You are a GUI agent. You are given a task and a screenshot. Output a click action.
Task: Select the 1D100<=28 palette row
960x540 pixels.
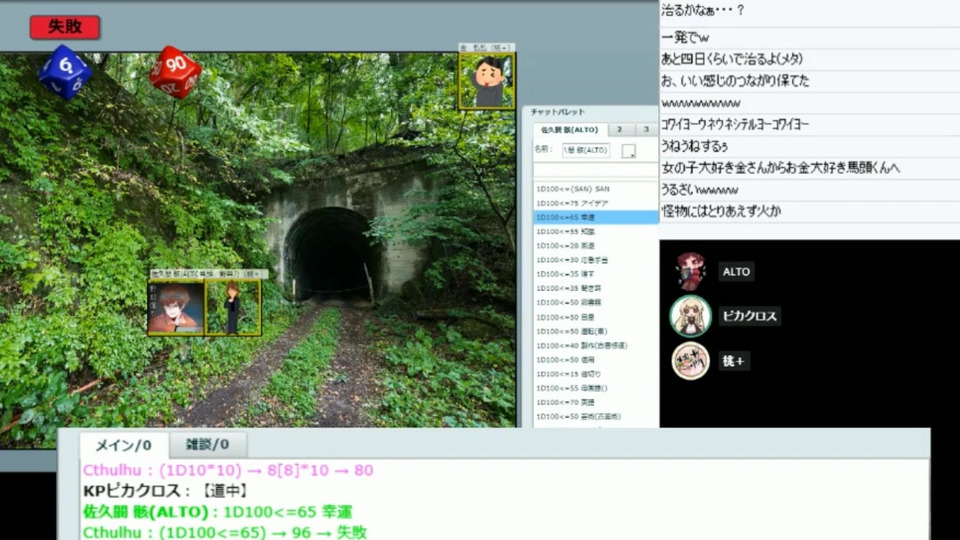[x=596, y=246]
